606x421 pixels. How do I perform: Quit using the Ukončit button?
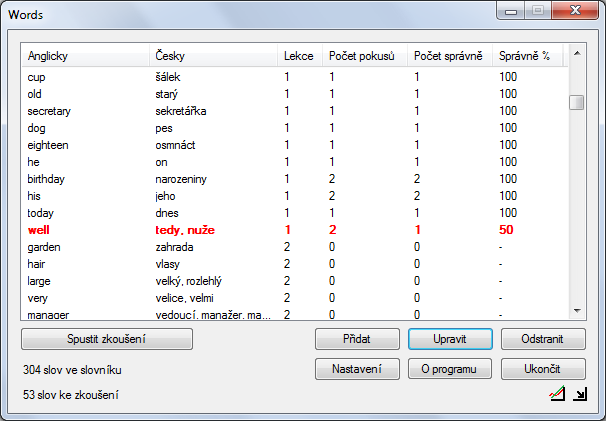[x=543, y=369]
